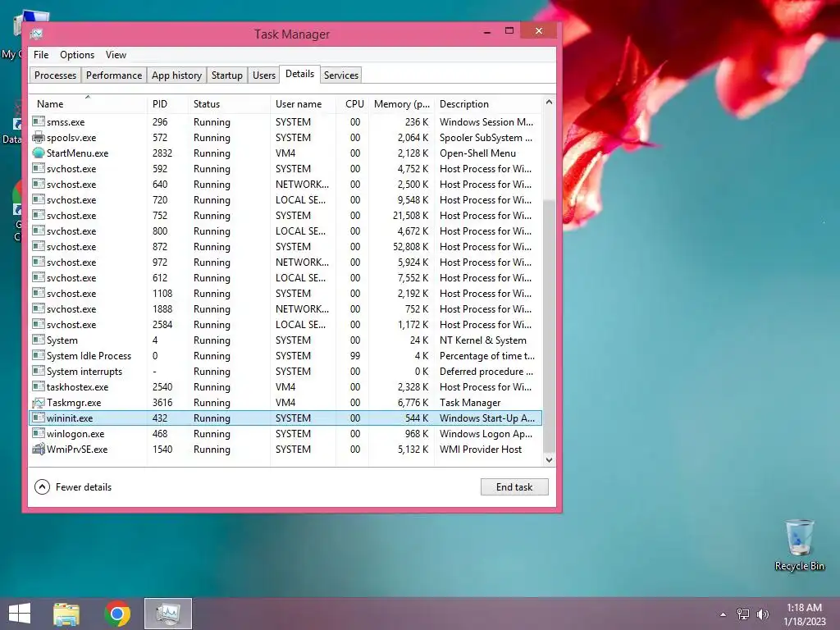Launch Google Chrome from the taskbar
840x630 pixels.
pos(117,614)
